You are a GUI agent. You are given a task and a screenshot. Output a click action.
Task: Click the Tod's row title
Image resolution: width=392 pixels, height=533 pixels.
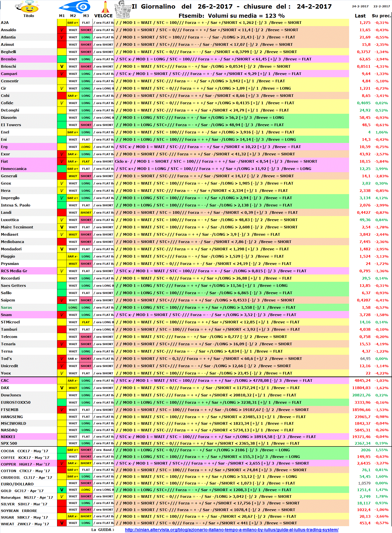click(6, 359)
